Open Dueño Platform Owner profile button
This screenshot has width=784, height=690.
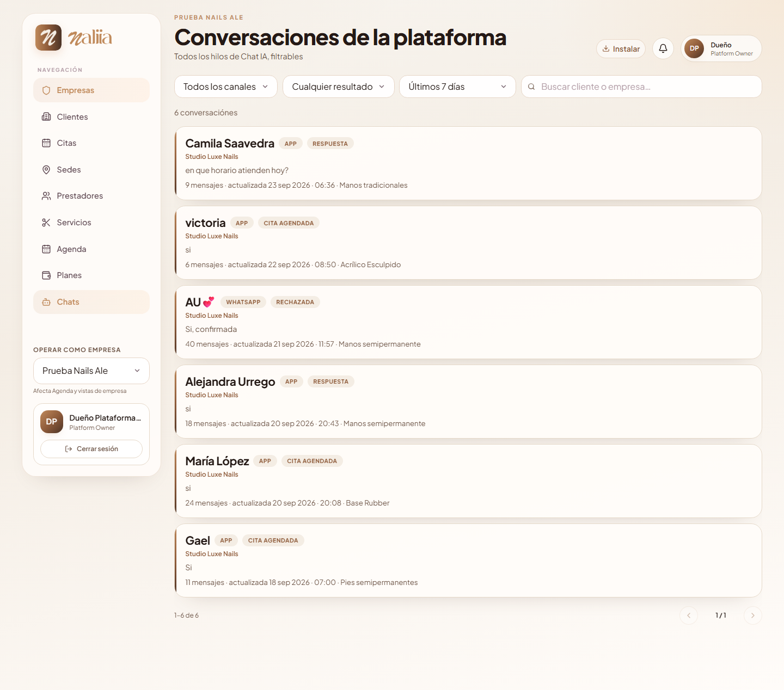click(x=721, y=48)
